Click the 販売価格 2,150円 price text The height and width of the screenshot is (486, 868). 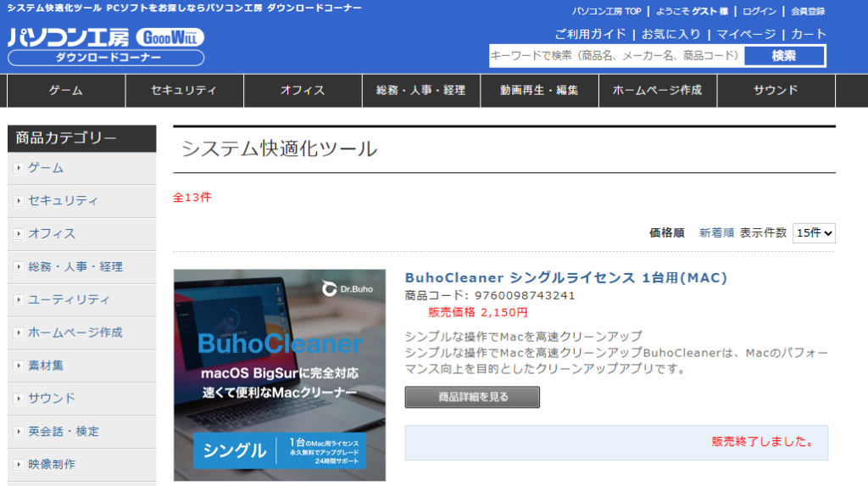pyautogui.click(x=478, y=312)
